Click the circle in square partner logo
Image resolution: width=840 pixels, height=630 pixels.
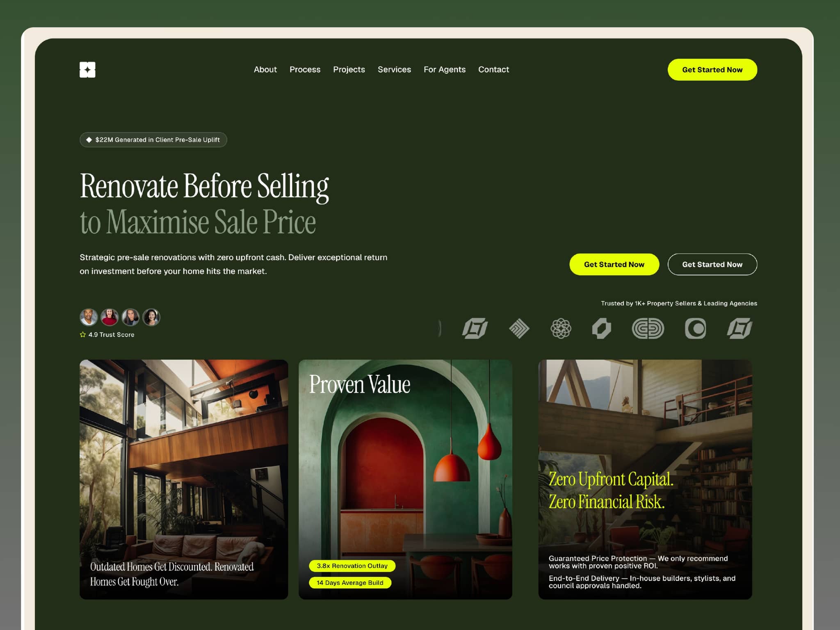coord(695,329)
